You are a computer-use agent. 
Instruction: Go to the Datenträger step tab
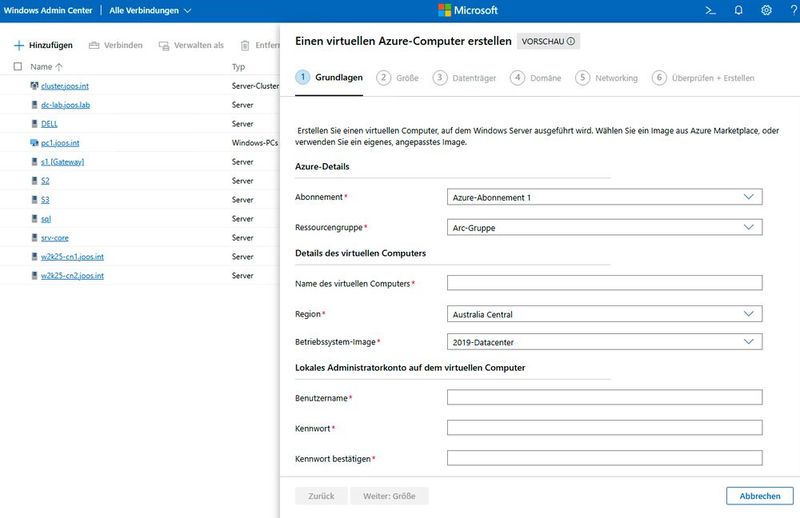pos(464,78)
